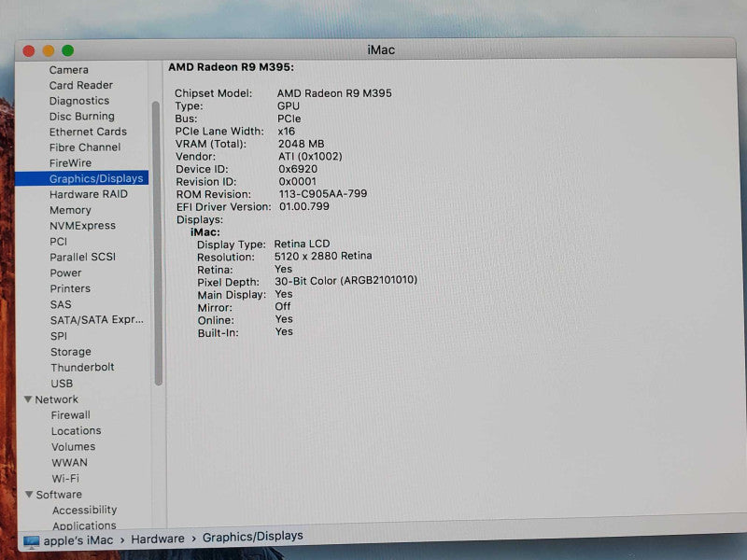Select Ethernet Cards in sidebar
The height and width of the screenshot is (560, 747).
coord(88,132)
